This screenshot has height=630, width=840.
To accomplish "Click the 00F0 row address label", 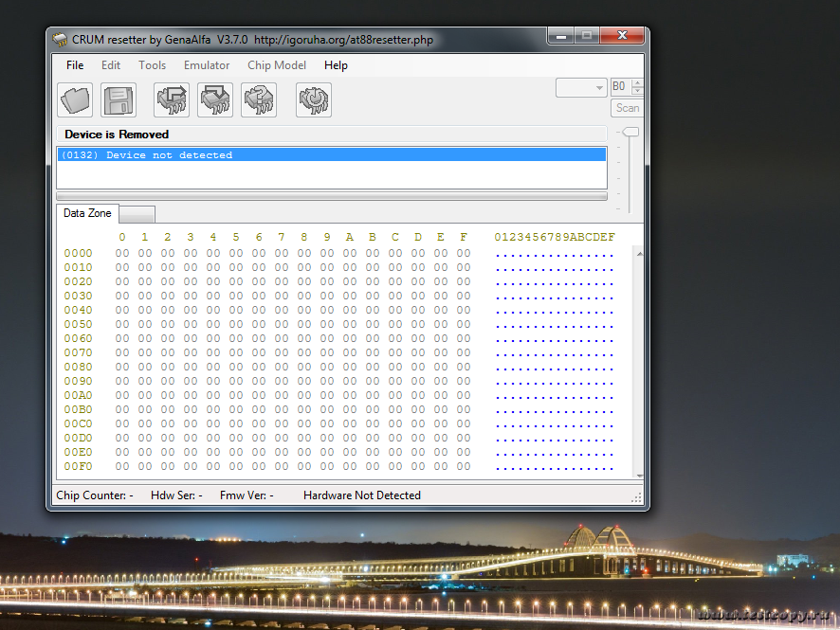I will [x=78, y=466].
